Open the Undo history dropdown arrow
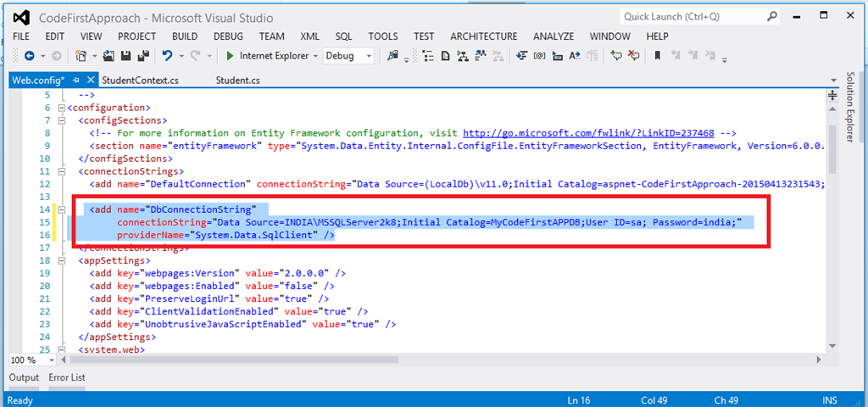868x407 pixels. point(181,56)
